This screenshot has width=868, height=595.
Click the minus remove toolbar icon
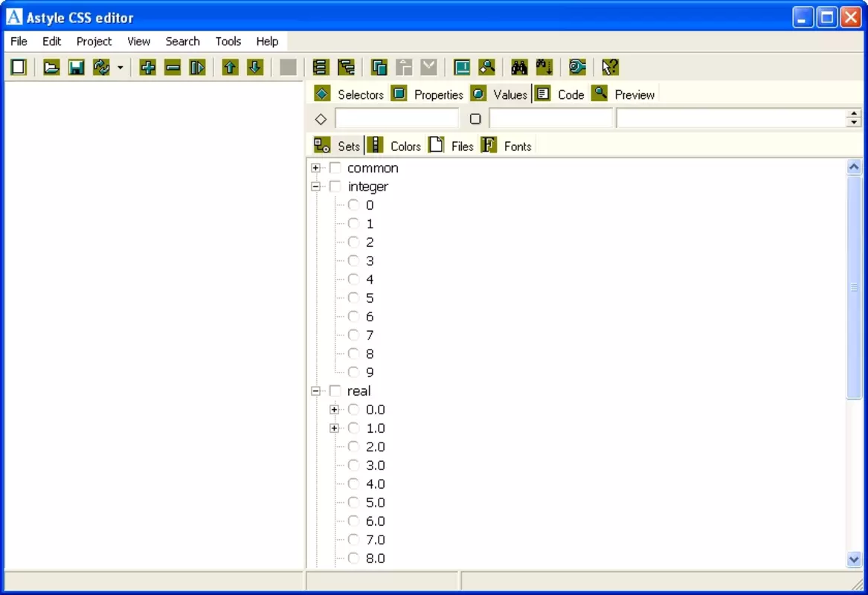173,68
